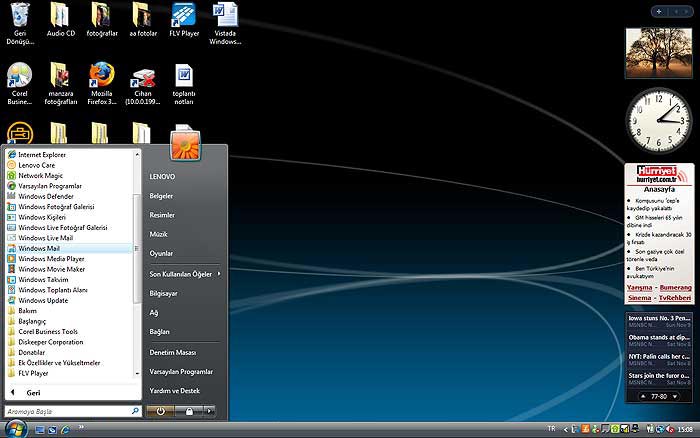Launch Network Magic from programs list
Viewport: 700px width, 438px height.
[x=40, y=175]
